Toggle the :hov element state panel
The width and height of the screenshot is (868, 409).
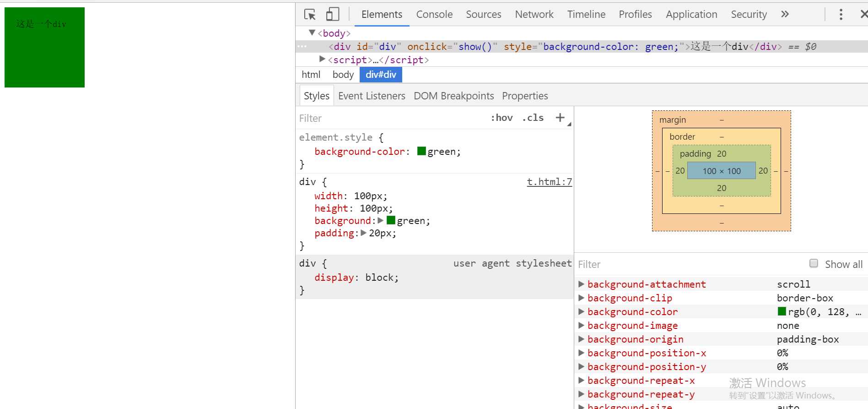click(501, 118)
